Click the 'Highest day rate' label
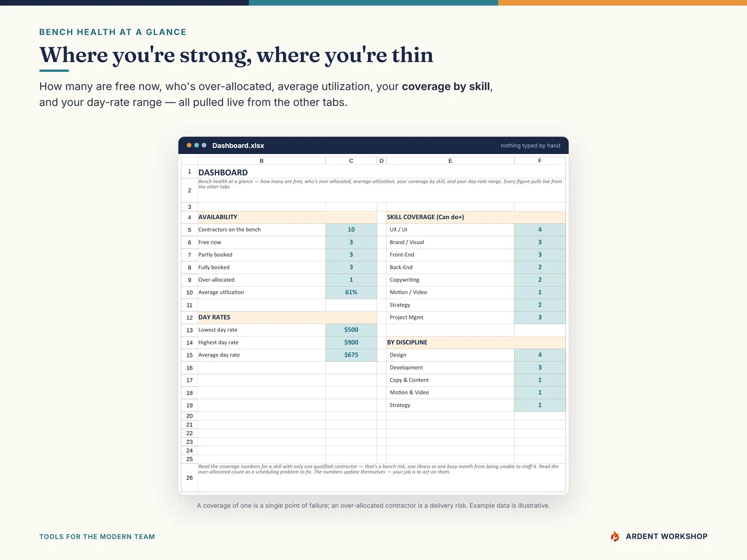 coord(218,343)
